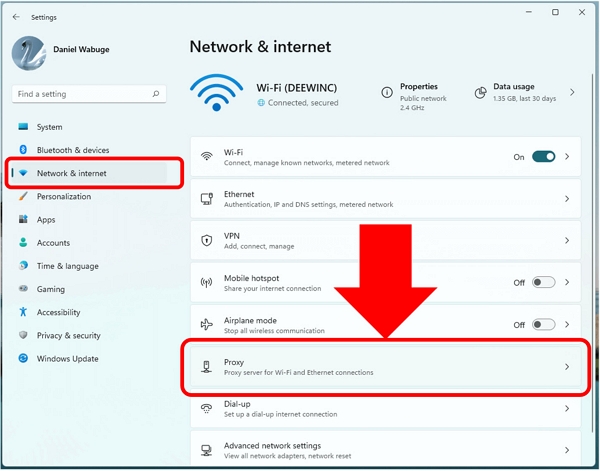Open Accounts settings label
Image resolution: width=600 pixels, height=471 pixels.
click(x=53, y=243)
